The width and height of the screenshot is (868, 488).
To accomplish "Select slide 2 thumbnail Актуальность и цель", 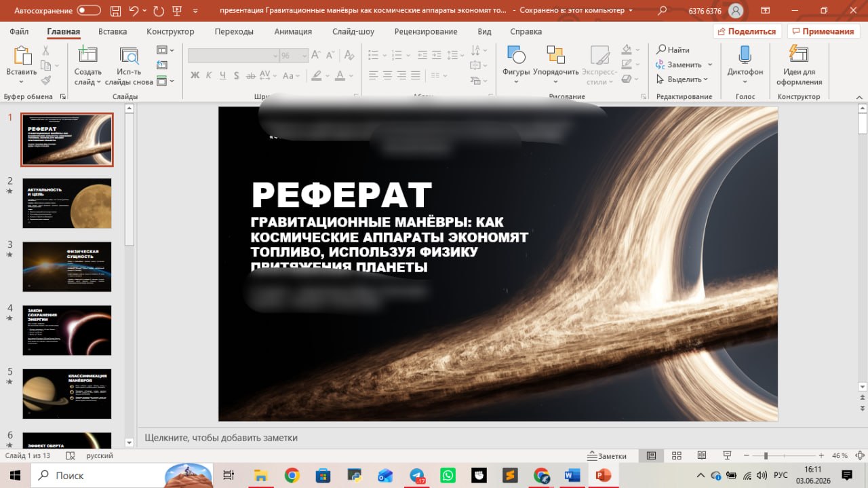I will [x=67, y=203].
